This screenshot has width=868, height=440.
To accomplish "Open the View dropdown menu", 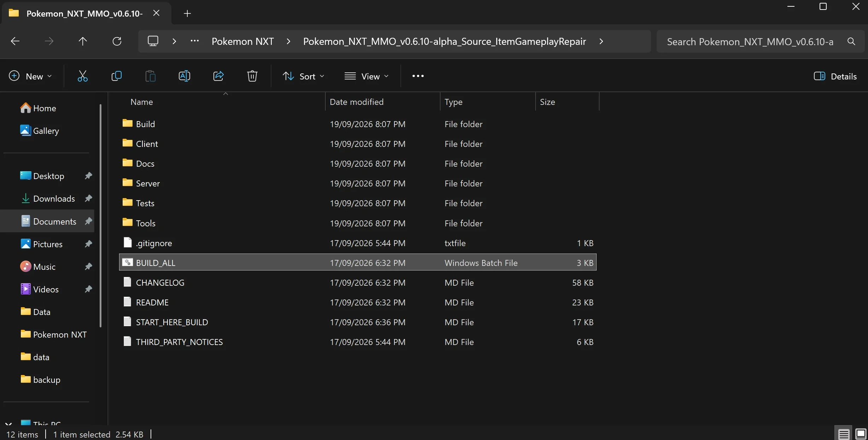I will 366,76.
